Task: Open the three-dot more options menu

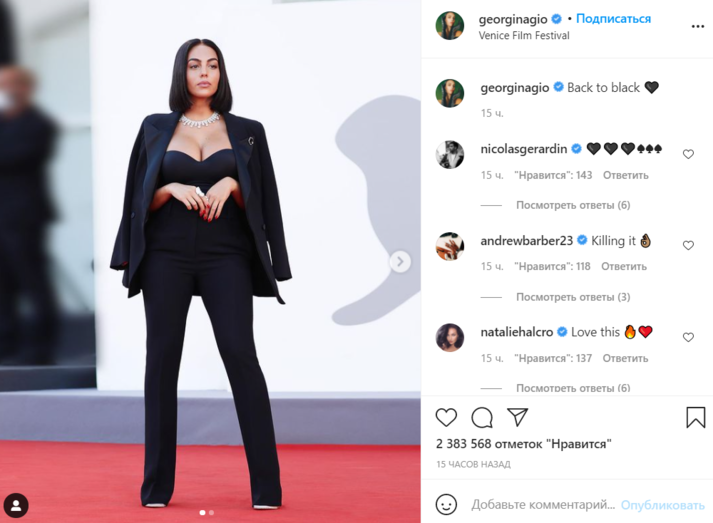Action: tap(698, 26)
